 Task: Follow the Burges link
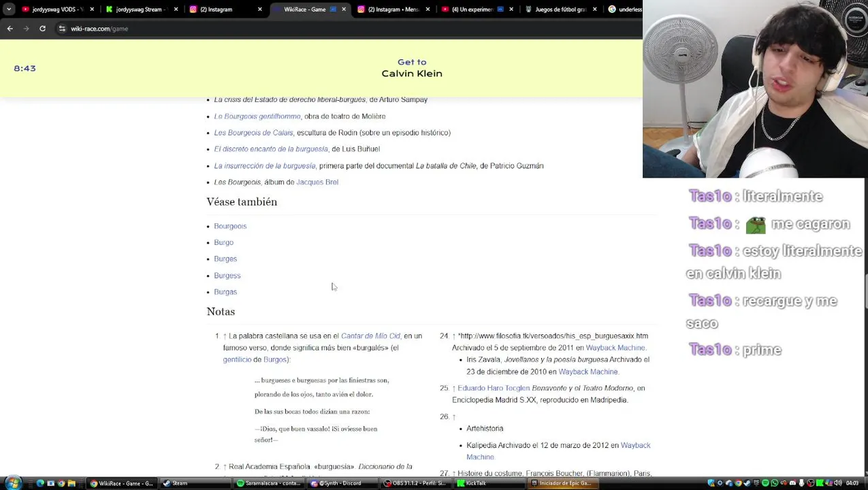[x=225, y=259]
